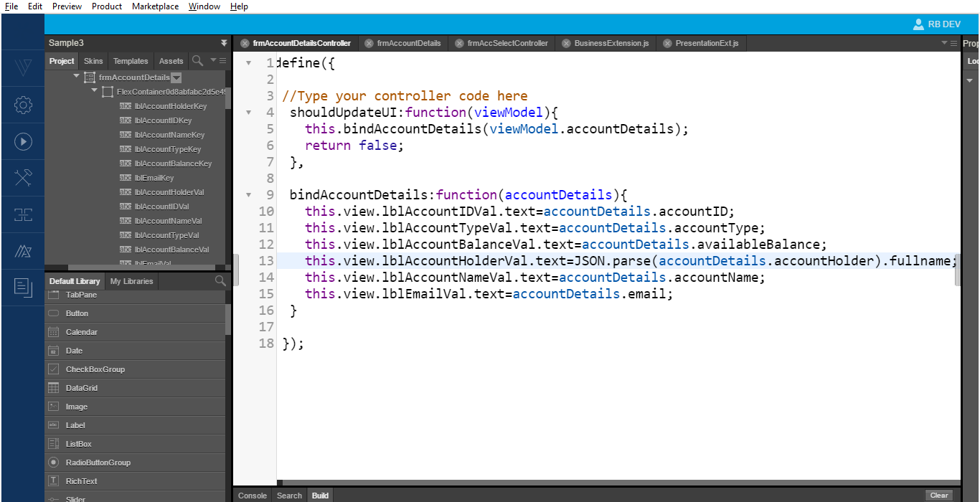
Task: Open the settings gear in left sidebar
Action: 23,105
